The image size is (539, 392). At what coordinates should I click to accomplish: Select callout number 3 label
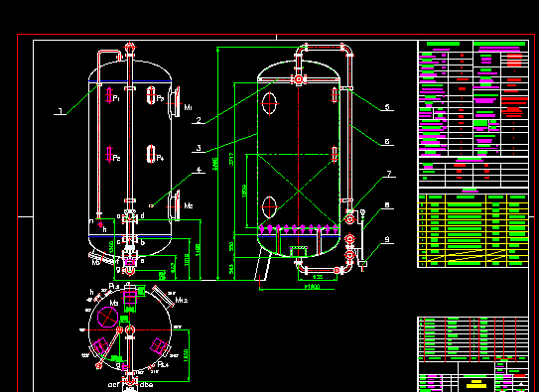pos(199,148)
